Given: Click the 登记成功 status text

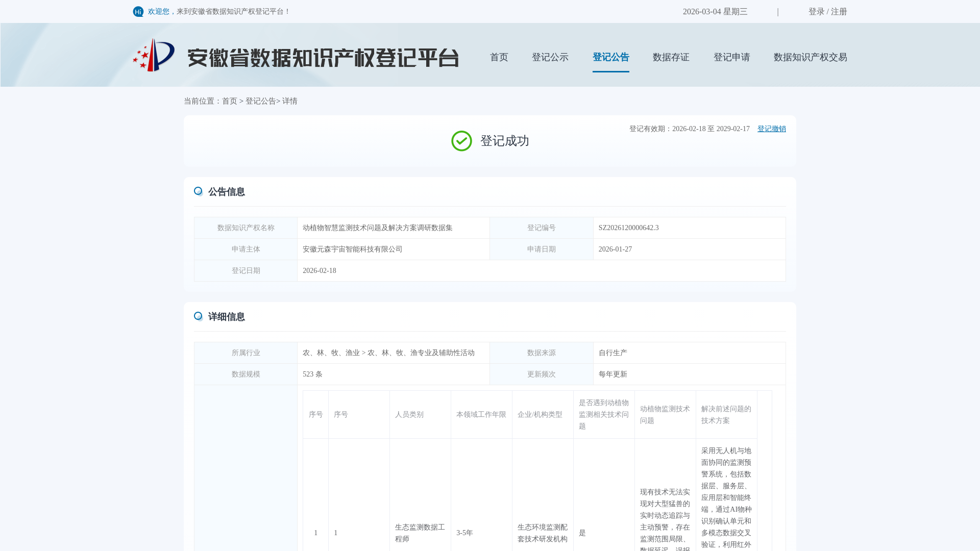Looking at the screenshot, I should 505,141.
